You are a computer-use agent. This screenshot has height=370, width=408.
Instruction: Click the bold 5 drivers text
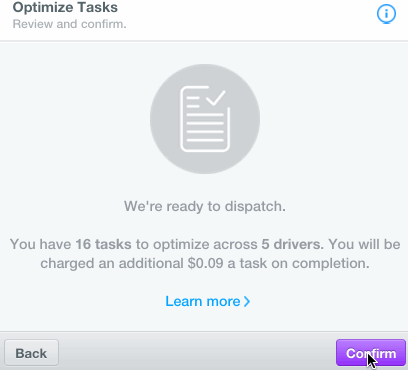(292, 244)
